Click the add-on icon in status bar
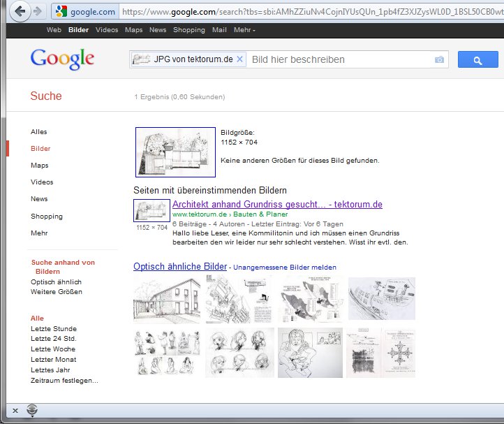The image size is (504, 424). pos(32,410)
